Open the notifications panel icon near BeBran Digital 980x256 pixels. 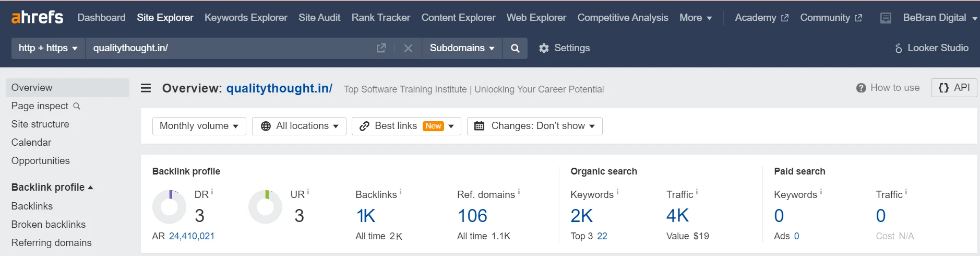(x=886, y=18)
